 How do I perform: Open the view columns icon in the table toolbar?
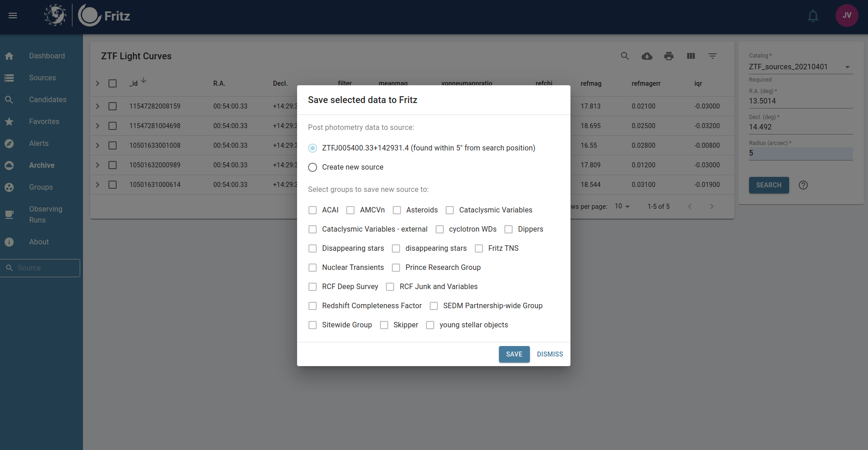(x=690, y=56)
